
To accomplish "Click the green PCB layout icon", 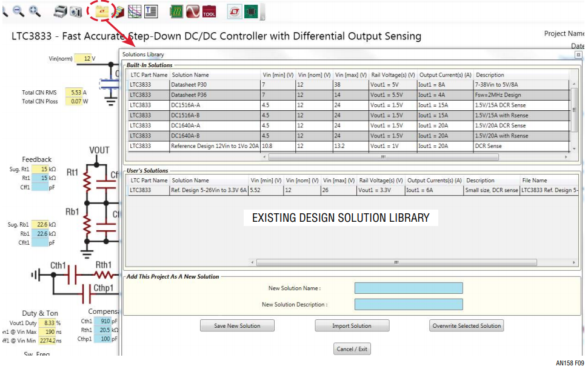I will [176, 12].
